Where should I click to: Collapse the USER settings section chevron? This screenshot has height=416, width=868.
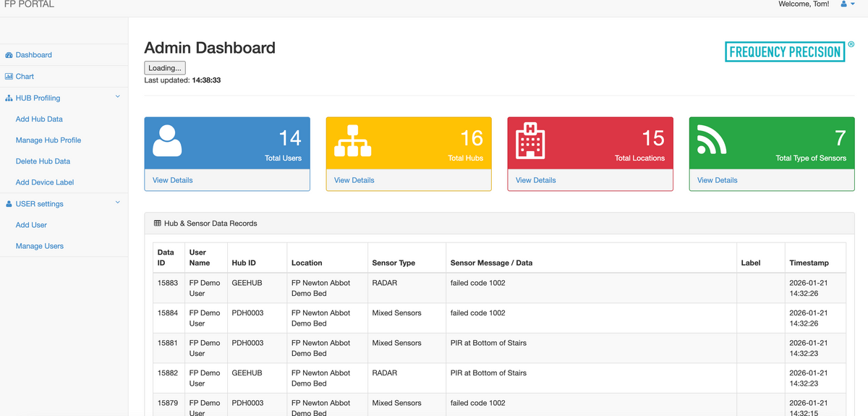[118, 203]
